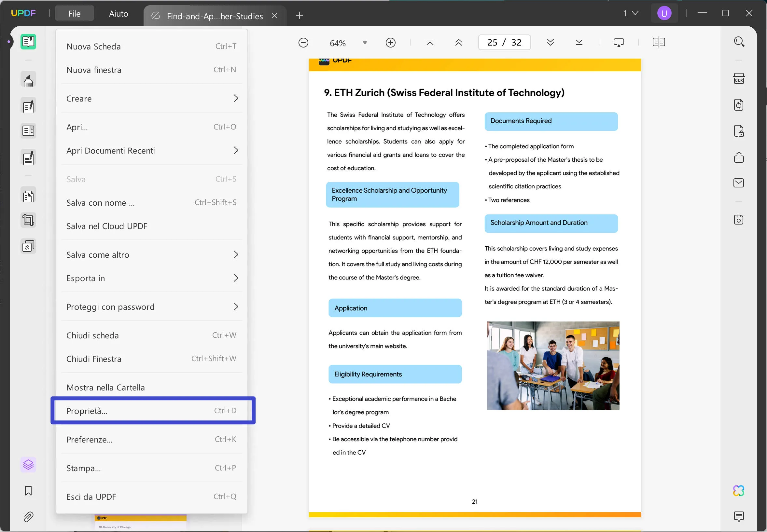Add a new tab with plus button

pyautogui.click(x=300, y=15)
